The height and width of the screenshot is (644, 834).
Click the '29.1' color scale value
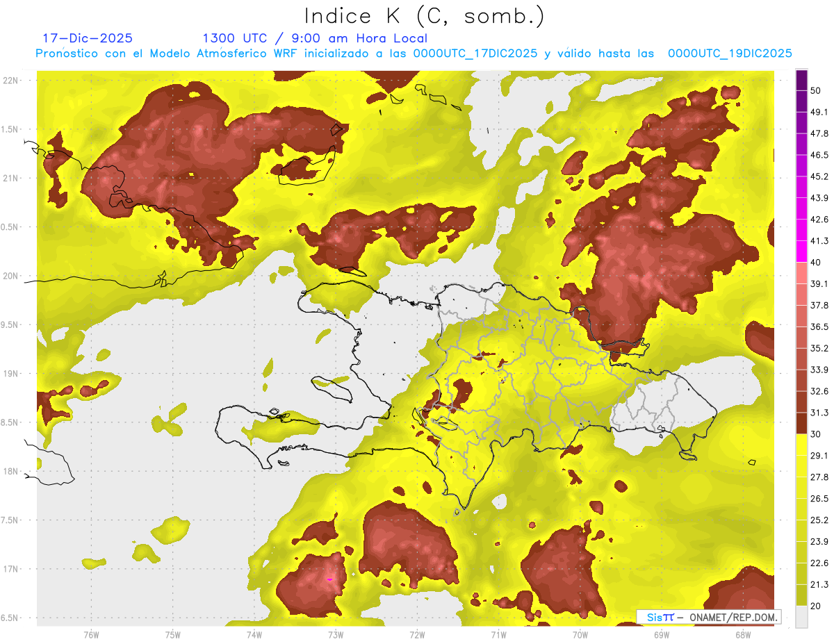(x=819, y=456)
